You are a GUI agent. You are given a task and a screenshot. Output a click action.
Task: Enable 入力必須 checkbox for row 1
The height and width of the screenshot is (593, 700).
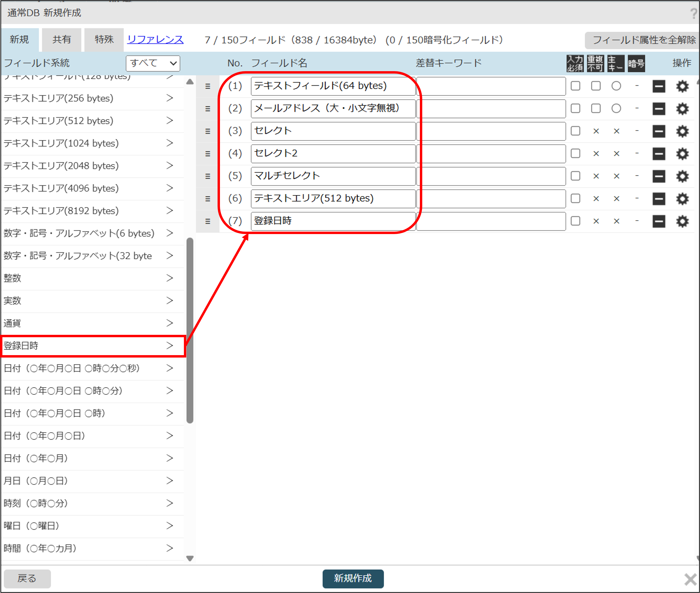(575, 86)
